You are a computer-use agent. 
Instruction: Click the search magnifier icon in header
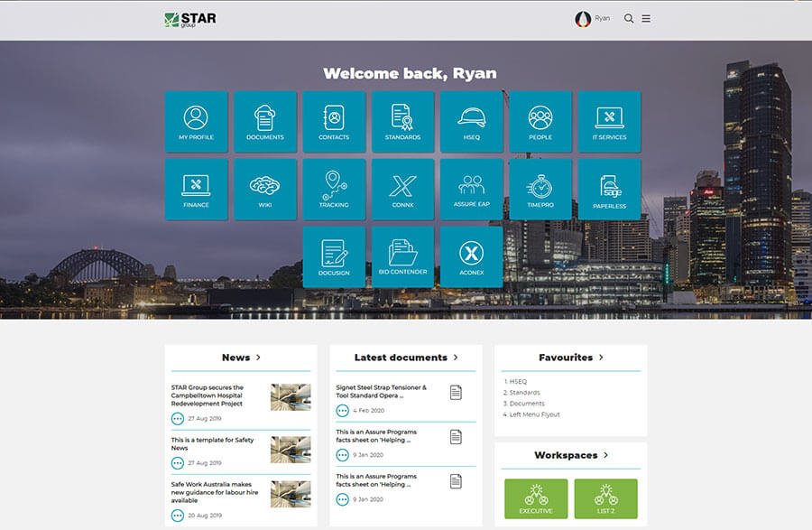point(629,18)
